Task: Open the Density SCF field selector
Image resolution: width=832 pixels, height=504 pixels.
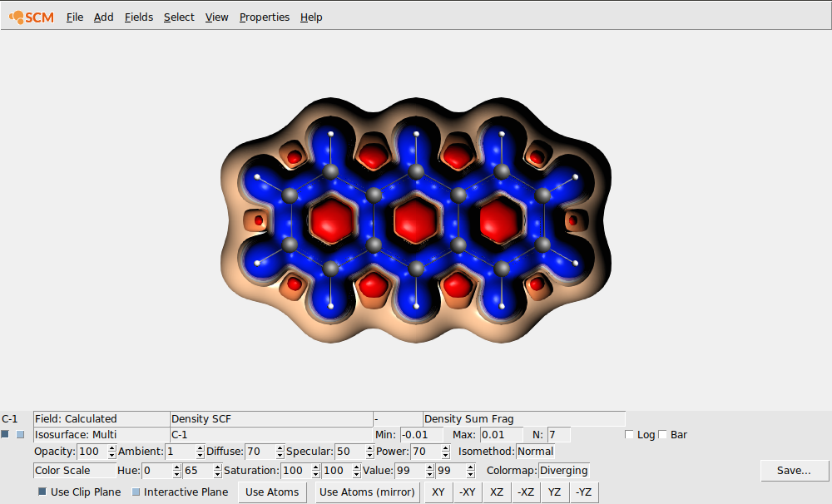Action: (x=272, y=418)
